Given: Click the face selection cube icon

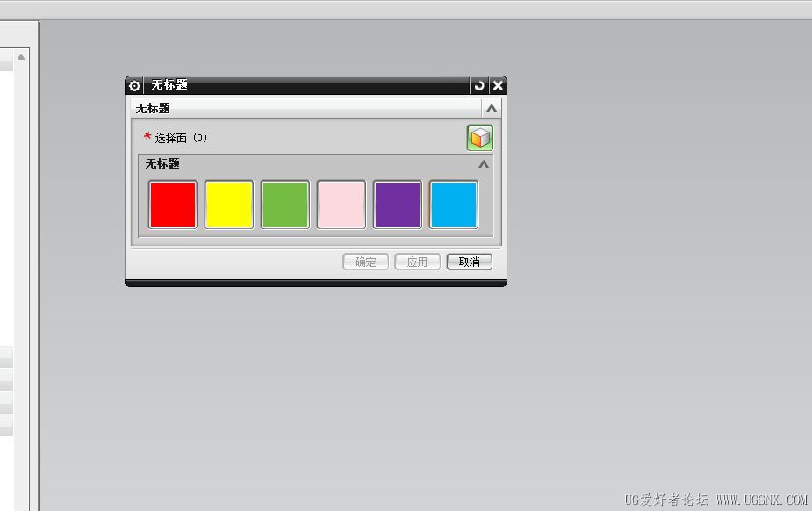Looking at the screenshot, I should [x=480, y=138].
